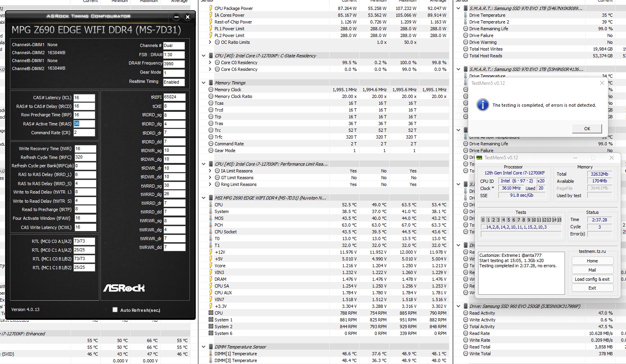Click the Four Activate Window (tFAW) field
This screenshot has height=364, width=626.
click(x=85, y=218)
